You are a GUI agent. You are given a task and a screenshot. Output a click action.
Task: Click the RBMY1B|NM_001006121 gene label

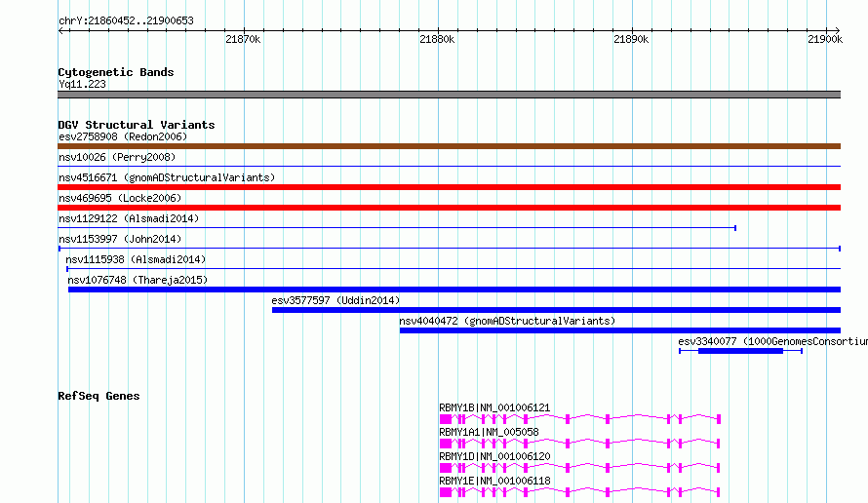pos(494,407)
